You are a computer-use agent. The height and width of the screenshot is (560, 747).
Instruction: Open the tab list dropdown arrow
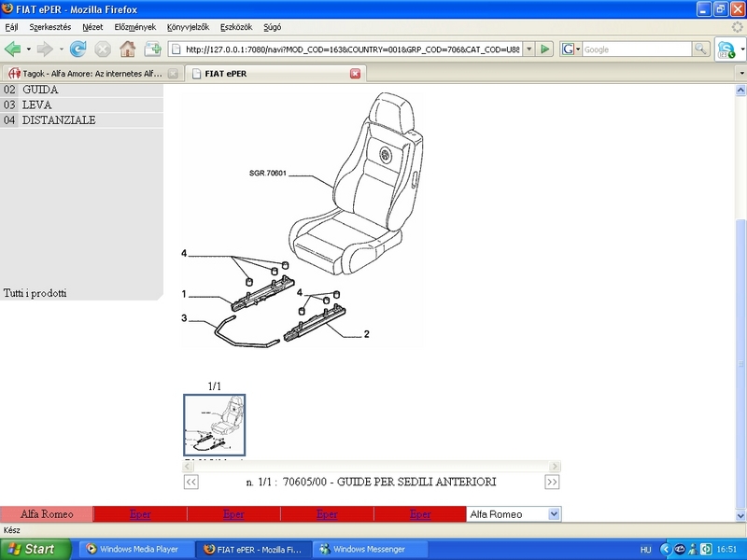click(x=741, y=74)
